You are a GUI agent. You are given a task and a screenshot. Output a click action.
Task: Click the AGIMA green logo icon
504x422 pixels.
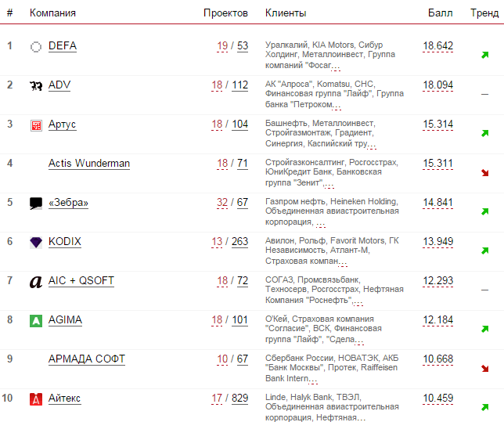click(x=35, y=321)
